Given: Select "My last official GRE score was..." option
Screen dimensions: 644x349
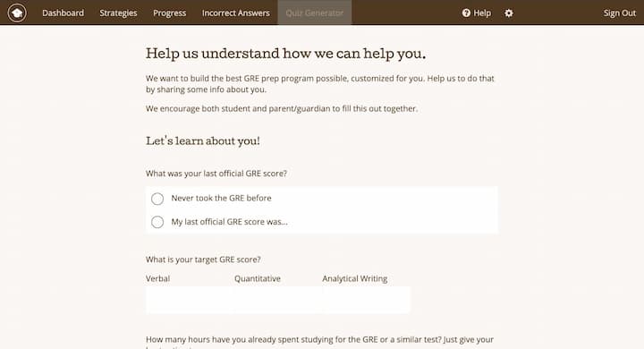Looking at the screenshot, I should [157, 222].
